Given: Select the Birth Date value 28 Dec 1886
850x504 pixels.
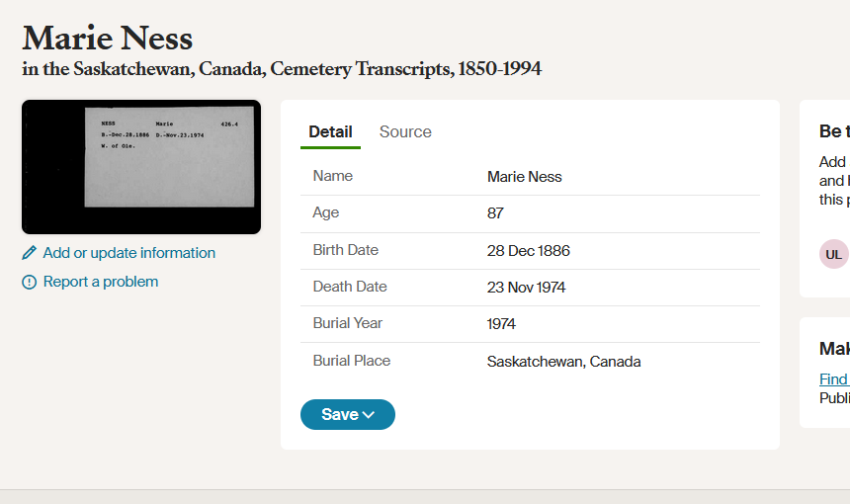Looking at the screenshot, I should click(529, 250).
